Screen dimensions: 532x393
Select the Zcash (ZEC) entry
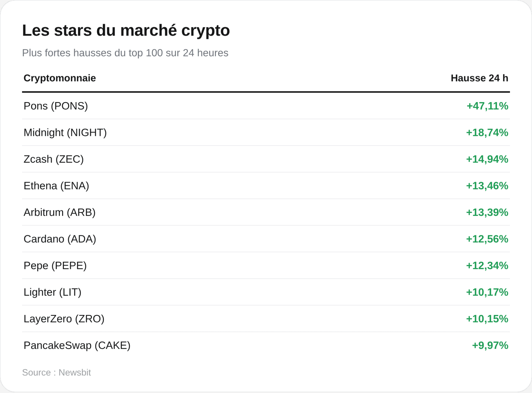coord(53,159)
